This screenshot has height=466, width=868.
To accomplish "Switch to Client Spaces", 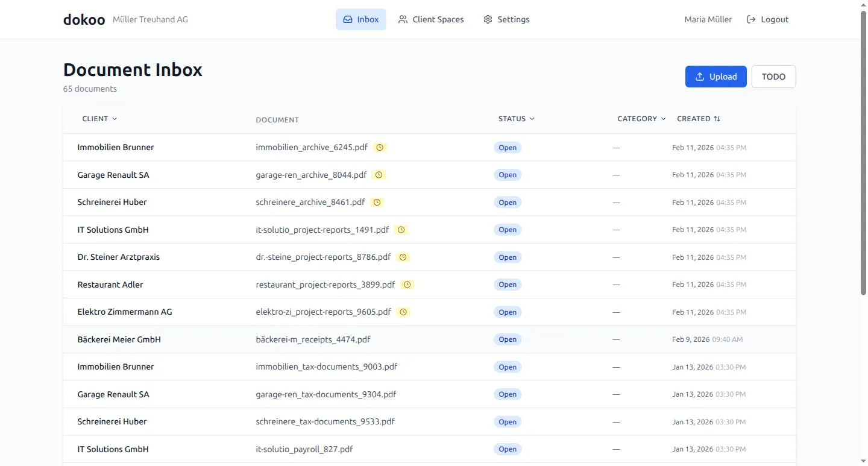I will (x=431, y=19).
